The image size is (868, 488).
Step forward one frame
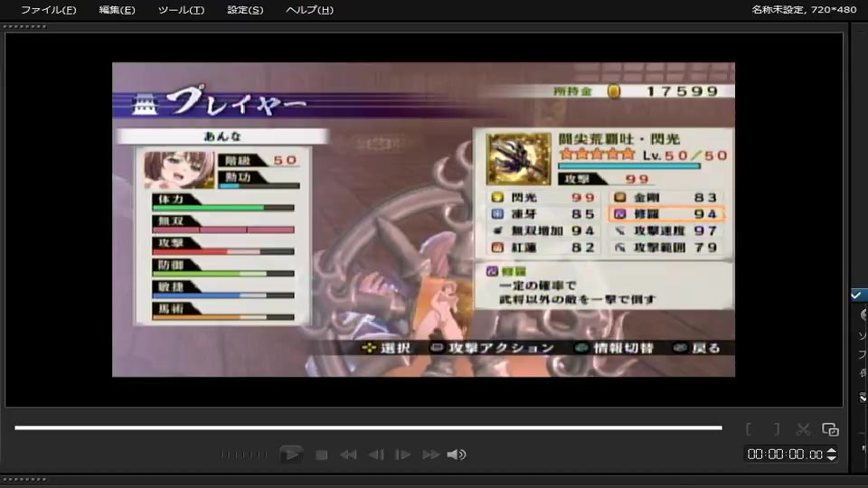(x=402, y=455)
